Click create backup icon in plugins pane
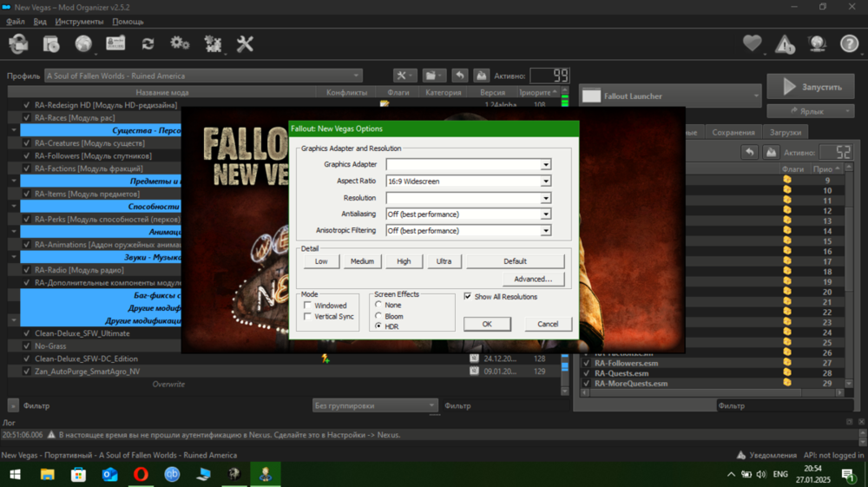Screen dimensions: 868x487 (x=771, y=152)
